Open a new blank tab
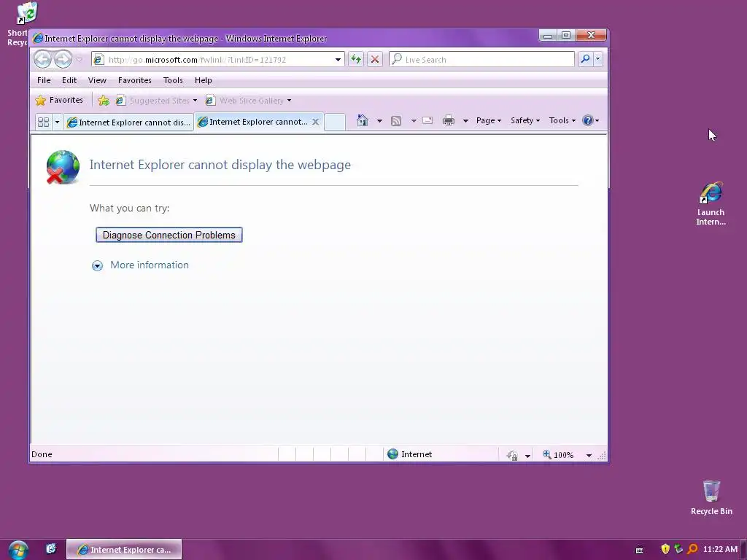This screenshot has width=747, height=560. [x=335, y=122]
